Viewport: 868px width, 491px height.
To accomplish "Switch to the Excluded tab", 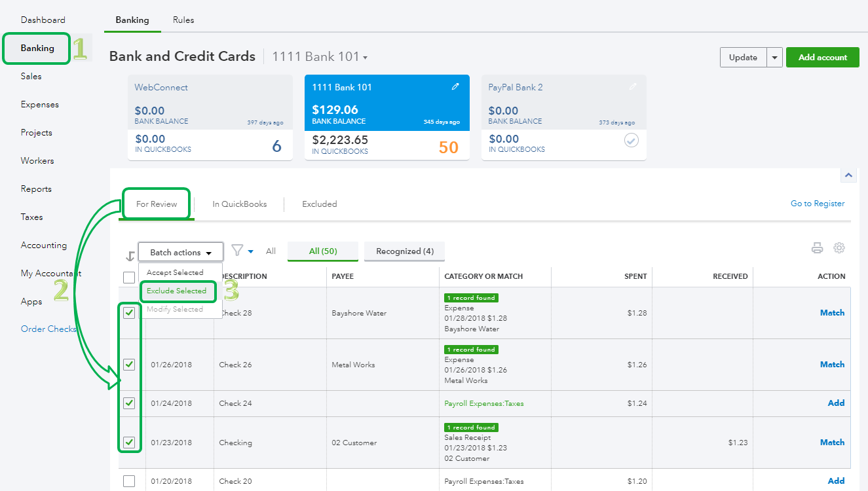I will [319, 204].
